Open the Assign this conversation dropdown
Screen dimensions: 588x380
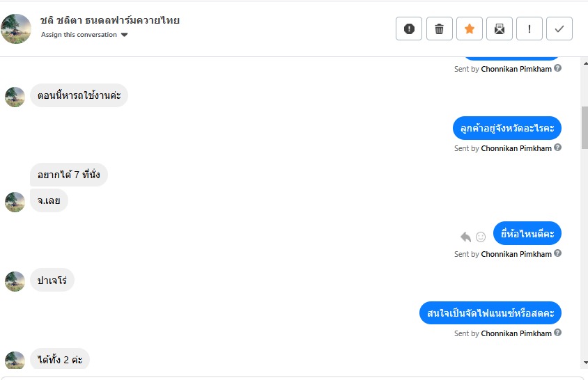(84, 35)
